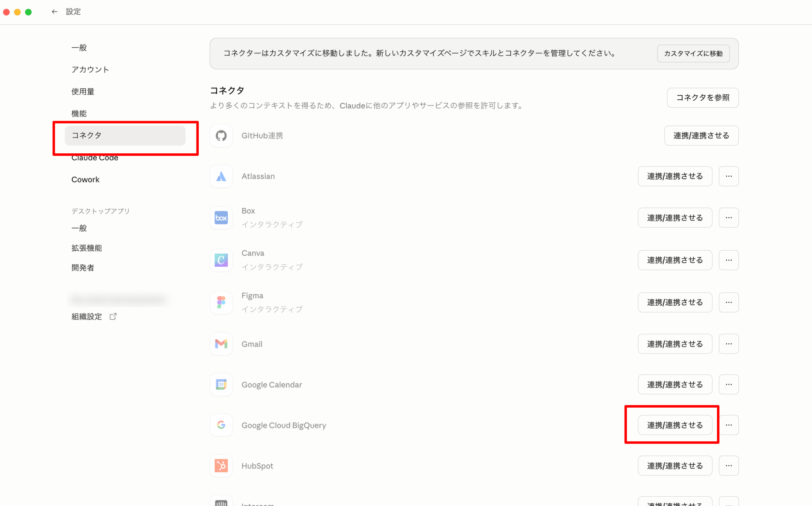812x506 pixels.
Task: Open the more options menu for Atlassian
Action: click(x=729, y=176)
